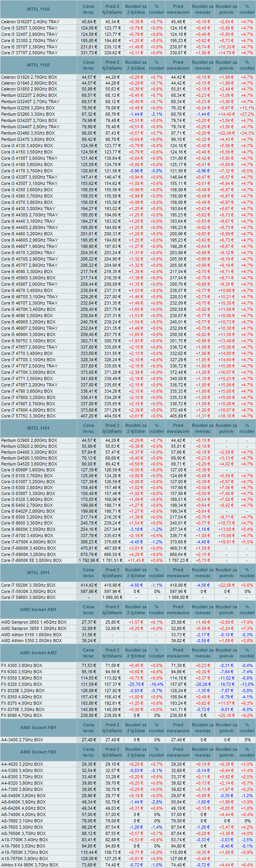
Task: Click A8-7650K 3,7GHz BOX product name
Action: coord(24,833)
